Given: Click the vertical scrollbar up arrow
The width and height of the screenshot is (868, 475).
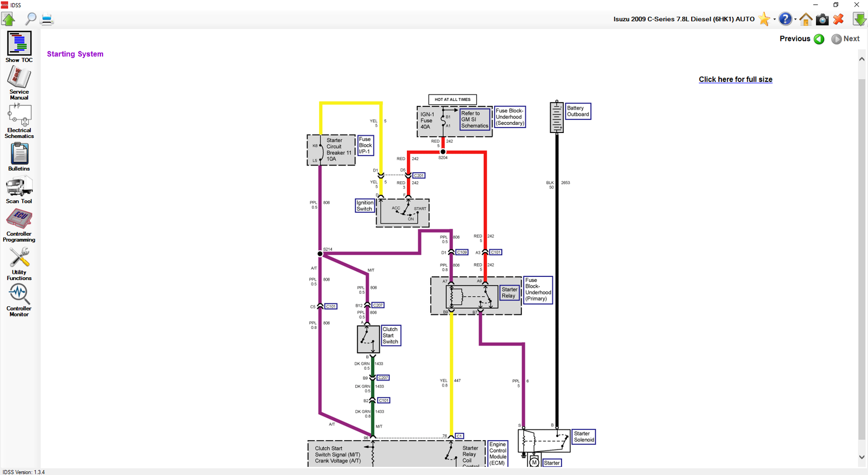Looking at the screenshot, I should (x=861, y=59).
